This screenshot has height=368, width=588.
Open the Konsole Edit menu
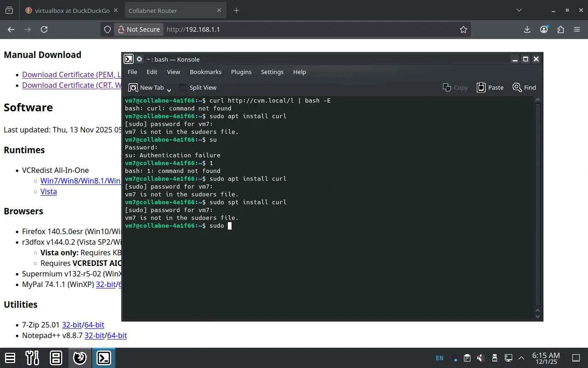(152, 72)
